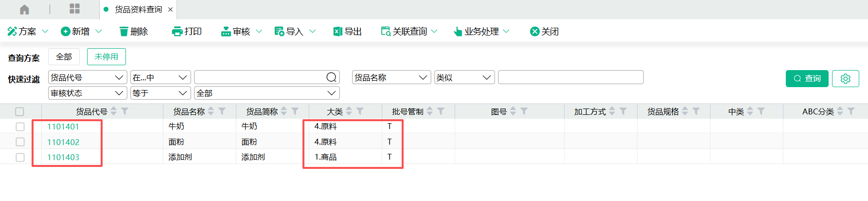This screenshot has height=201, width=868.
Task: Open the grid apps menu icon
Action: point(74,9)
